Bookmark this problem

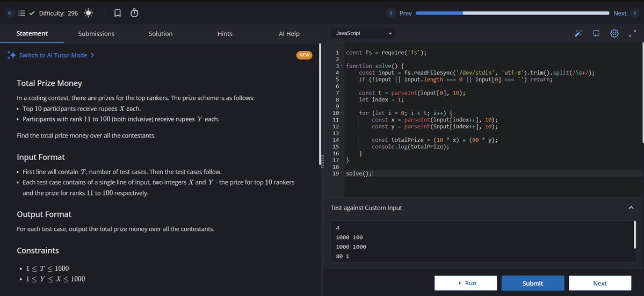click(x=118, y=13)
